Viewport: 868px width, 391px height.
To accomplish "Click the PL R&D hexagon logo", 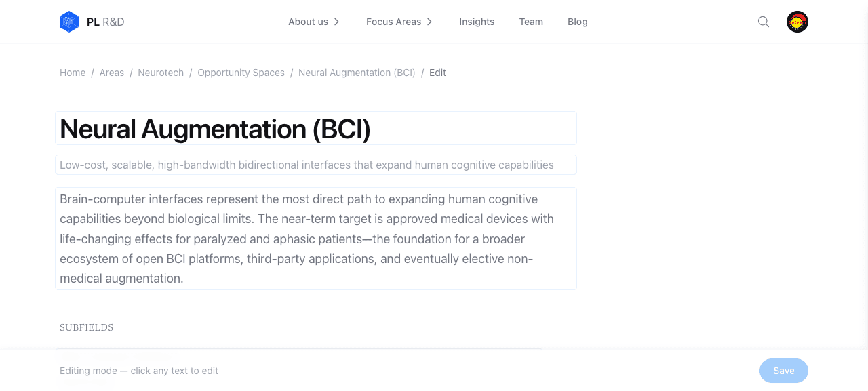I will click(69, 22).
